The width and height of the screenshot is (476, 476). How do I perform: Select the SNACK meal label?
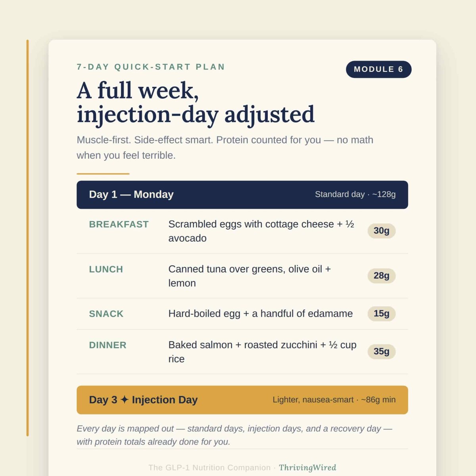coord(106,314)
